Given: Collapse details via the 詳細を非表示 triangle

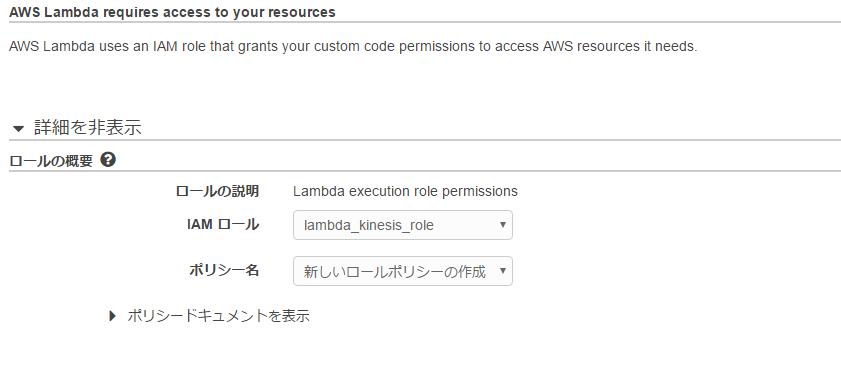Looking at the screenshot, I should [19, 129].
